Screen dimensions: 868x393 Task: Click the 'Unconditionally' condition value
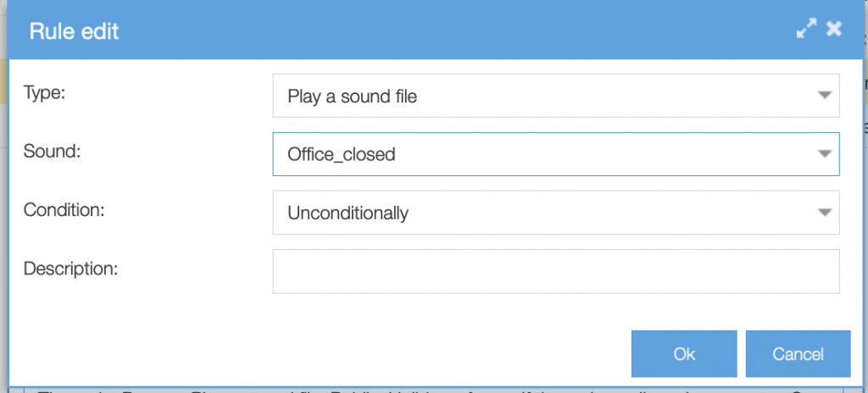348,213
